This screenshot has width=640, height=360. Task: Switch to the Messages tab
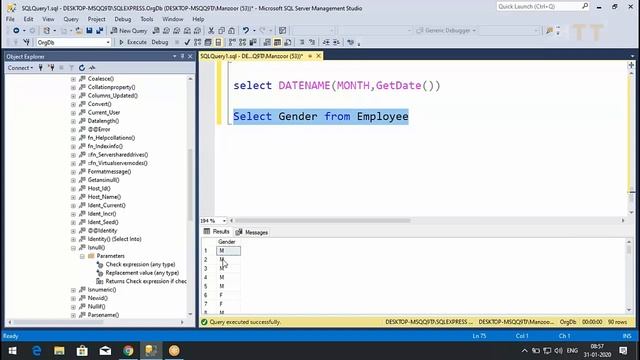pyautogui.click(x=252, y=232)
